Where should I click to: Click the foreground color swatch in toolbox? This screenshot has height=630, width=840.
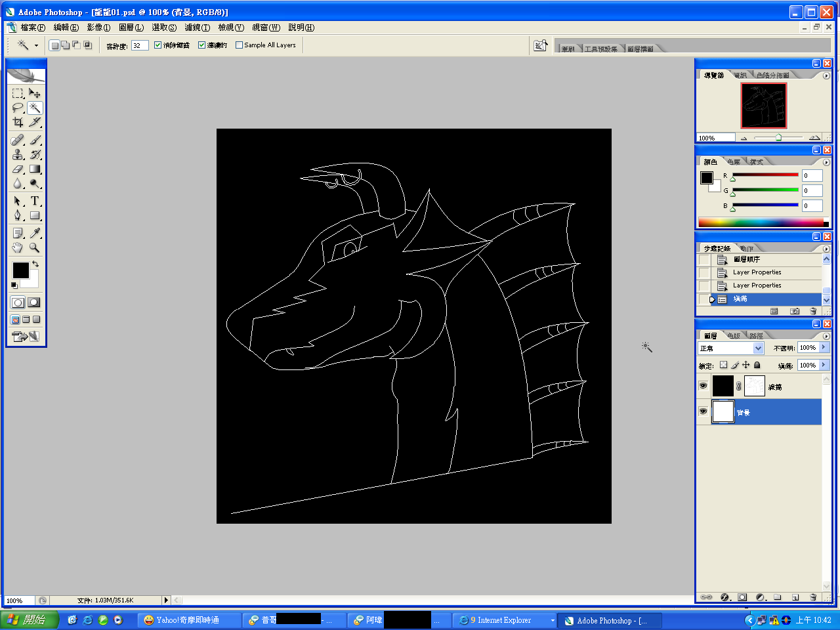click(20, 270)
